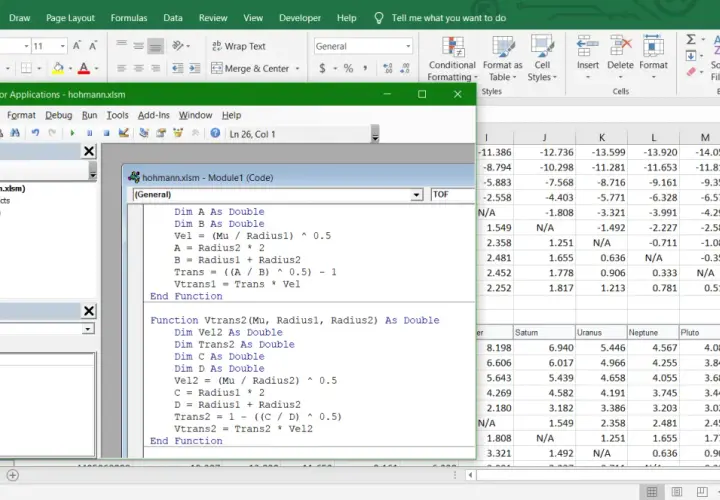720x500 pixels.
Task: Open Cell Styles dropdown
Action: (542, 58)
